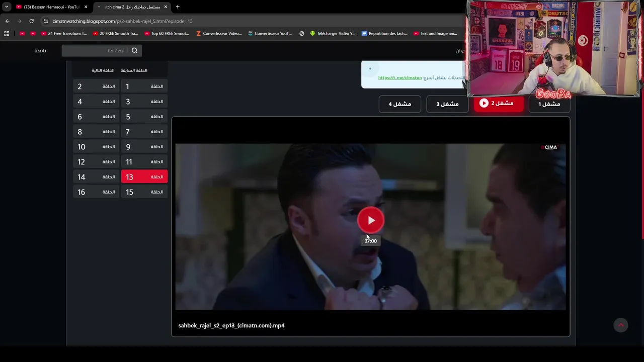
Task: Select episode 15 from the list
Action: [144, 192]
